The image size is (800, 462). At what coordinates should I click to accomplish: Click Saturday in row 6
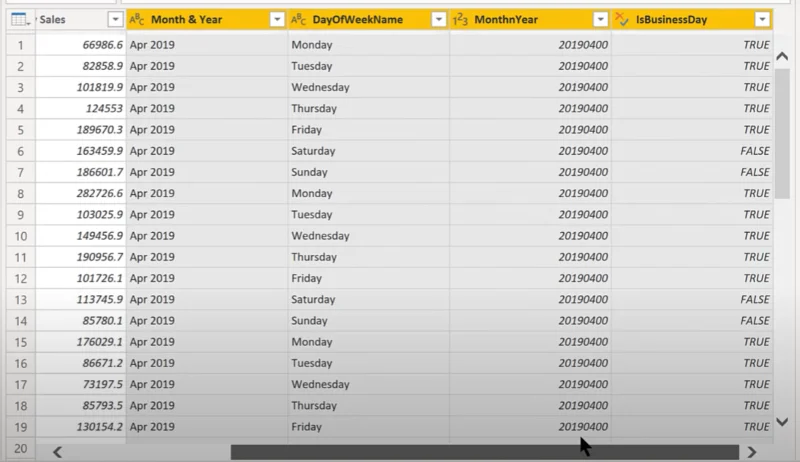pos(313,151)
